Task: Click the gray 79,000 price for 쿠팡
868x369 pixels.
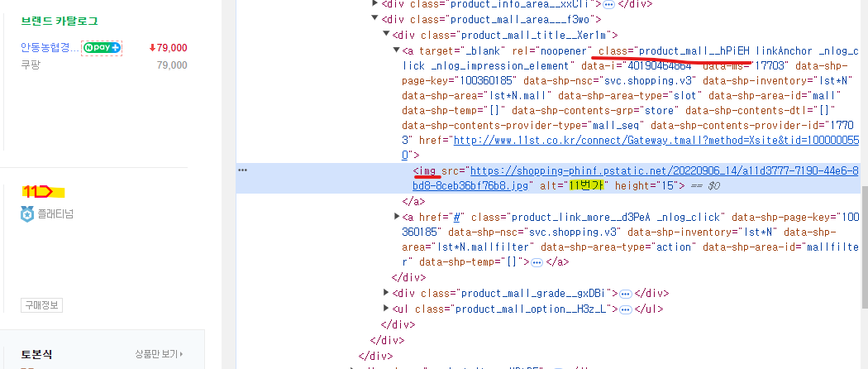Action: click(172, 65)
